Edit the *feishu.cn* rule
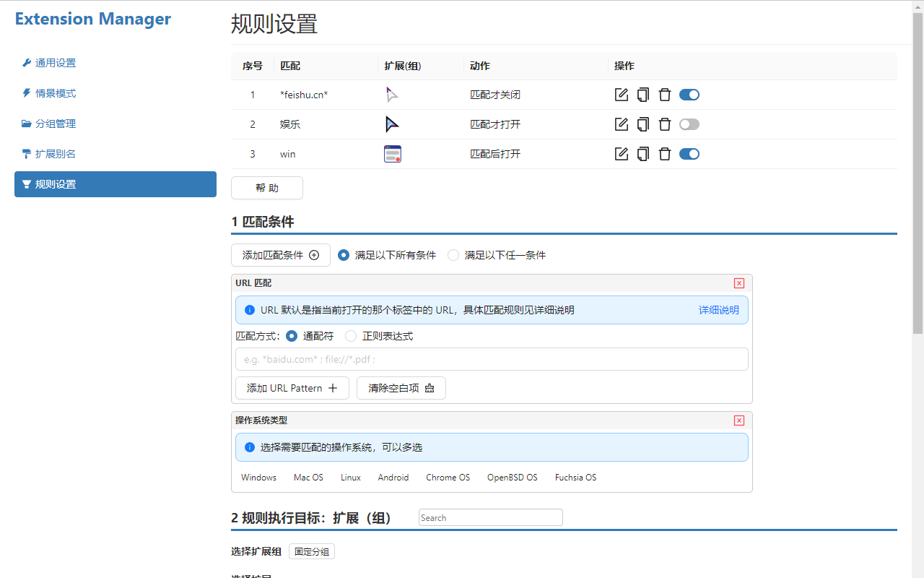 point(621,95)
